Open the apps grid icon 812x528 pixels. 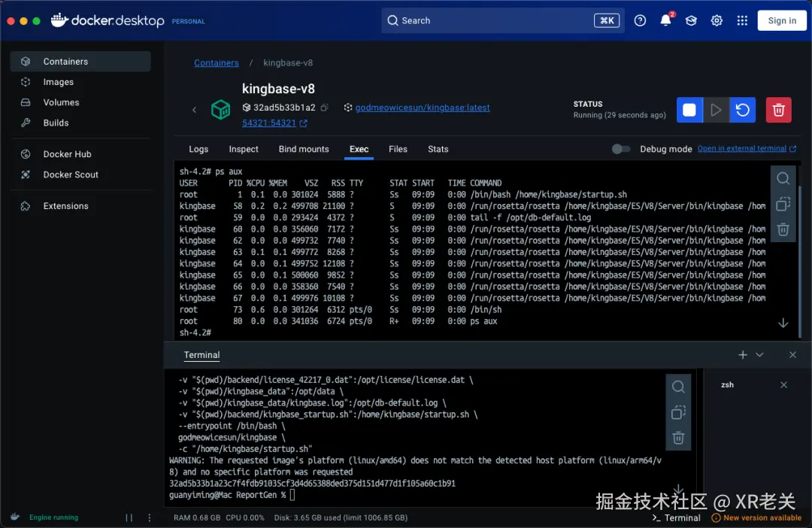click(x=742, y=21)
